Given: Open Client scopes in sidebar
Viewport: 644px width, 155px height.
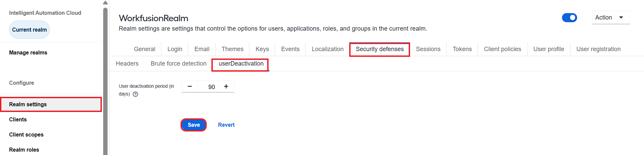Looking at the screenshot, I should (x=26, y=134).
